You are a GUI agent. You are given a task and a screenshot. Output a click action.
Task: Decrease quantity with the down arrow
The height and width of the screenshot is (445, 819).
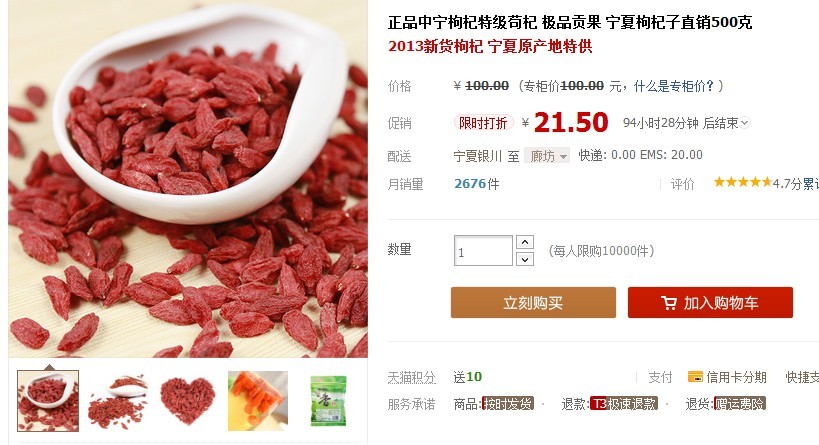pos(525,259)
